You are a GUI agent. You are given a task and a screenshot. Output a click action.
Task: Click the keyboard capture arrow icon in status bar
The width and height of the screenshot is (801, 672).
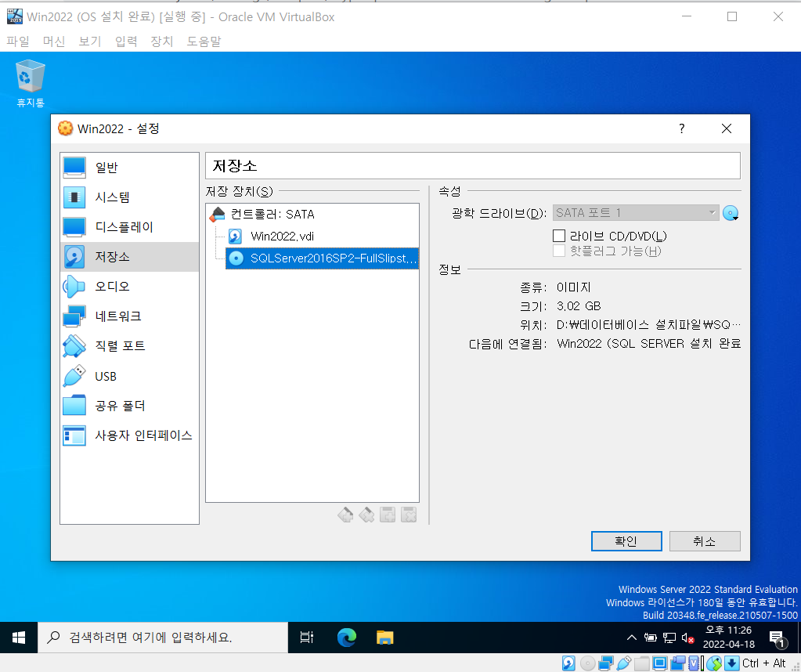coord(732,663)
